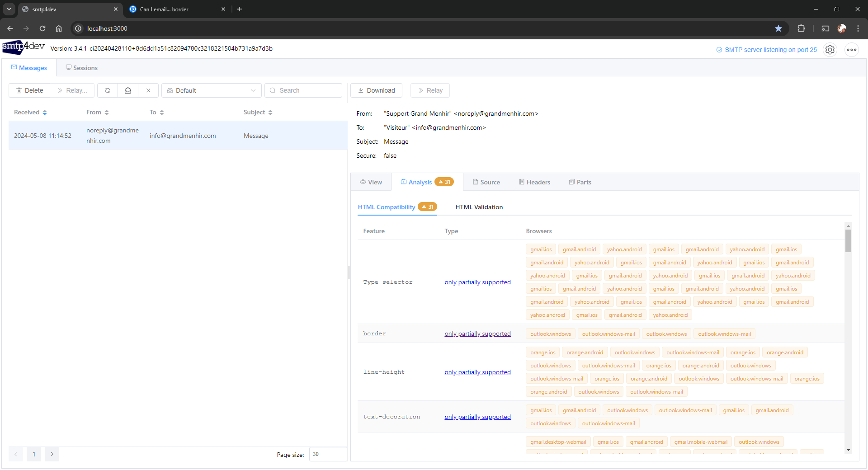868x470 pixels.
Task: View site information icon in address bar
Action: pos(78,28)
